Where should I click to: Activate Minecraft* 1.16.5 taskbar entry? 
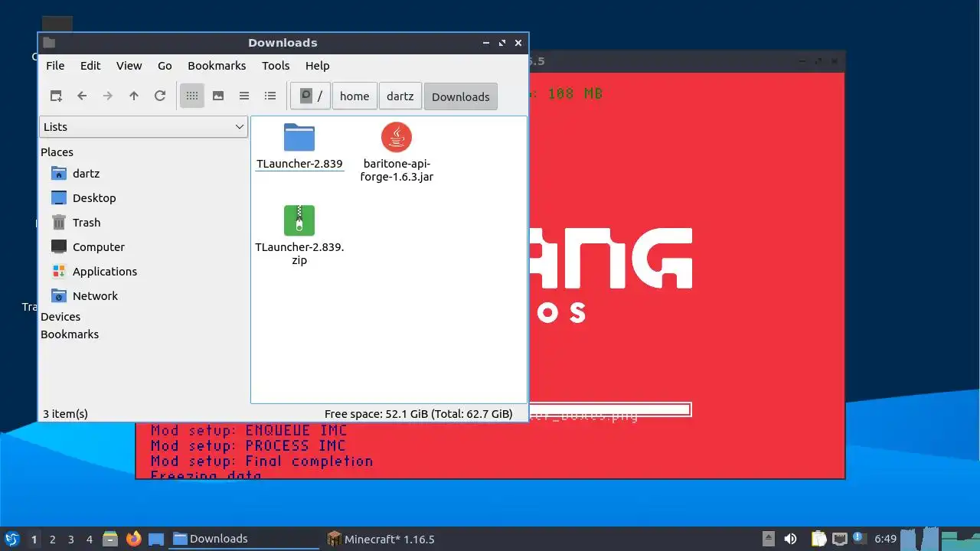(x=398, y=539)
